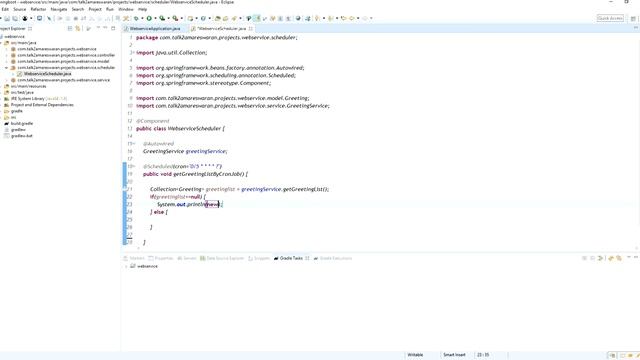This screenshot has height=360, width=640.
Task: Expand the webservice node in Gradle Tasks
Action: 126,266
